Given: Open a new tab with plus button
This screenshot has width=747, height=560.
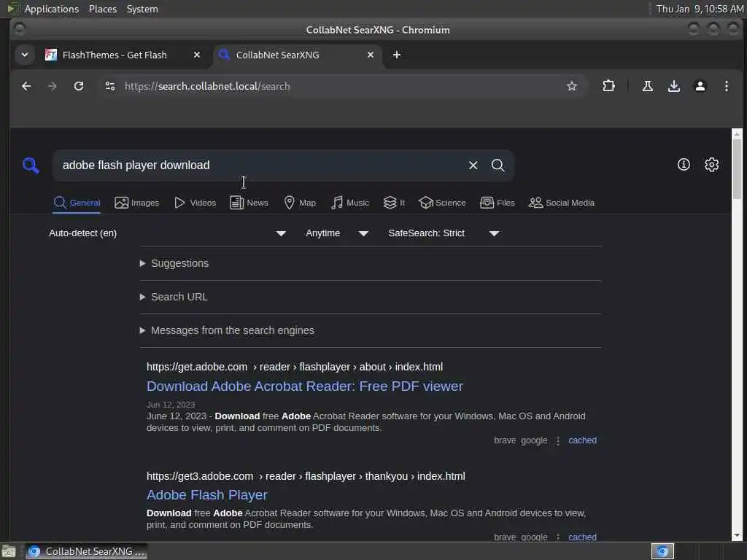Looking at the screenshot, I should (396, 55).
